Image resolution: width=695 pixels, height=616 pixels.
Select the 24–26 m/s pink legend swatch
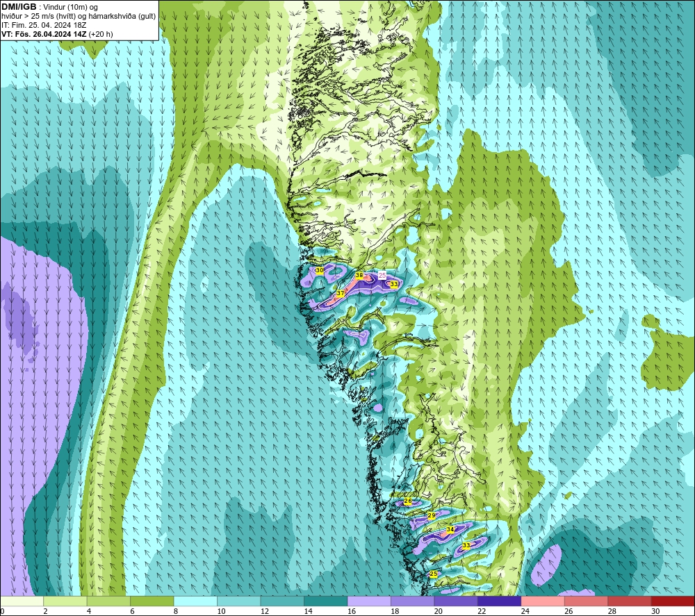click(543, 601)
